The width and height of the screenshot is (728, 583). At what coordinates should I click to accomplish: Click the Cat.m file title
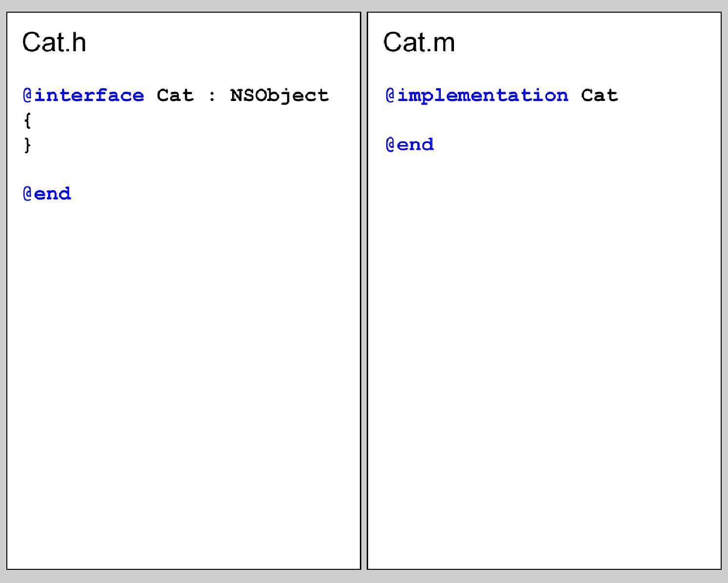click(419, 42)
